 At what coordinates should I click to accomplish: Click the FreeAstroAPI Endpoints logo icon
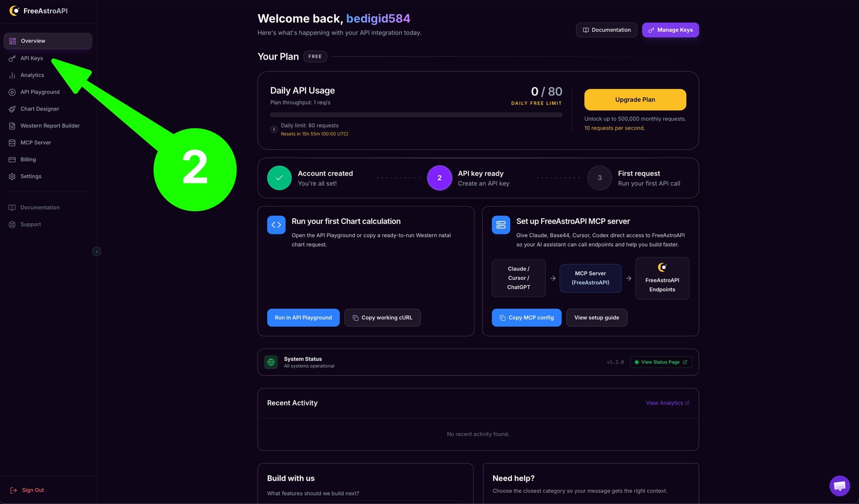pos(662,267)
